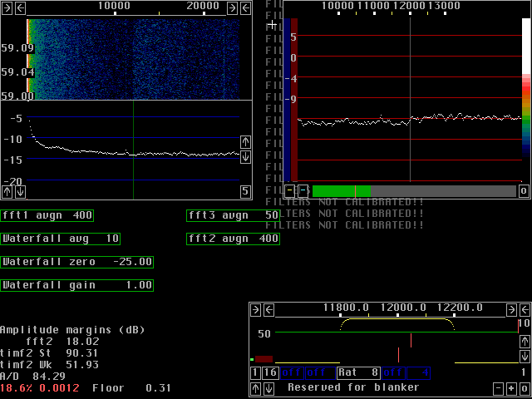Click the 'fft2 18.02' margin value
This screenshot has width=532, height=399.
pyautogui.click(x=63, y=342)
